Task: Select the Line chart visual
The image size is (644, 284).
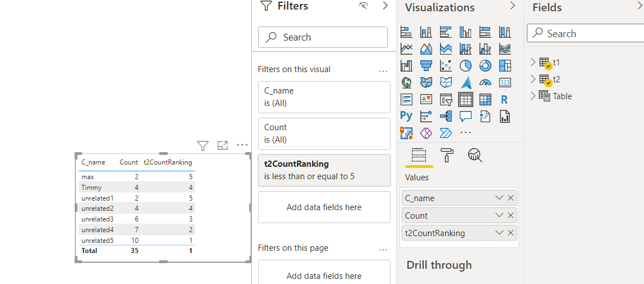Action: coord(406,49)
